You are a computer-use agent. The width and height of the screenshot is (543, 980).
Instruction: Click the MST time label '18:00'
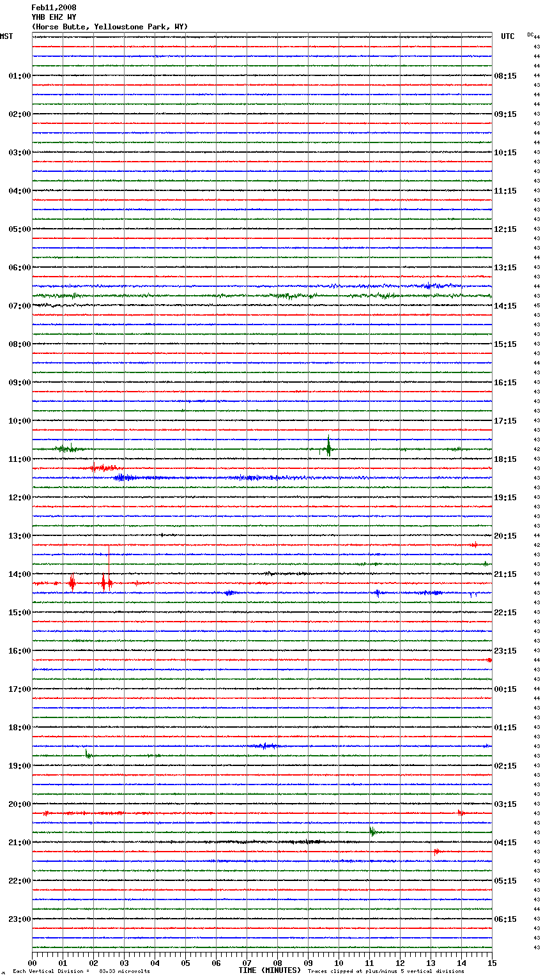click(x=20, y=728)
